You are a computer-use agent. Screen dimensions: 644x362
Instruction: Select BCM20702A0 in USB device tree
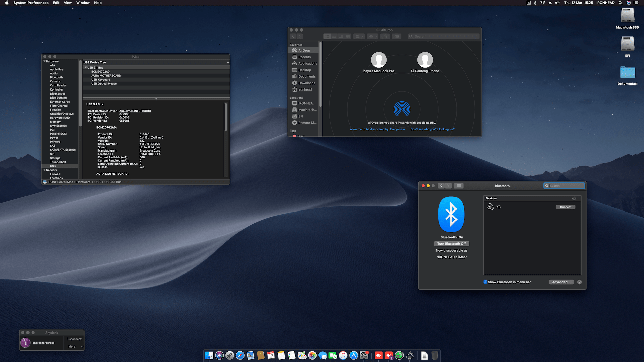click(156, 72)
